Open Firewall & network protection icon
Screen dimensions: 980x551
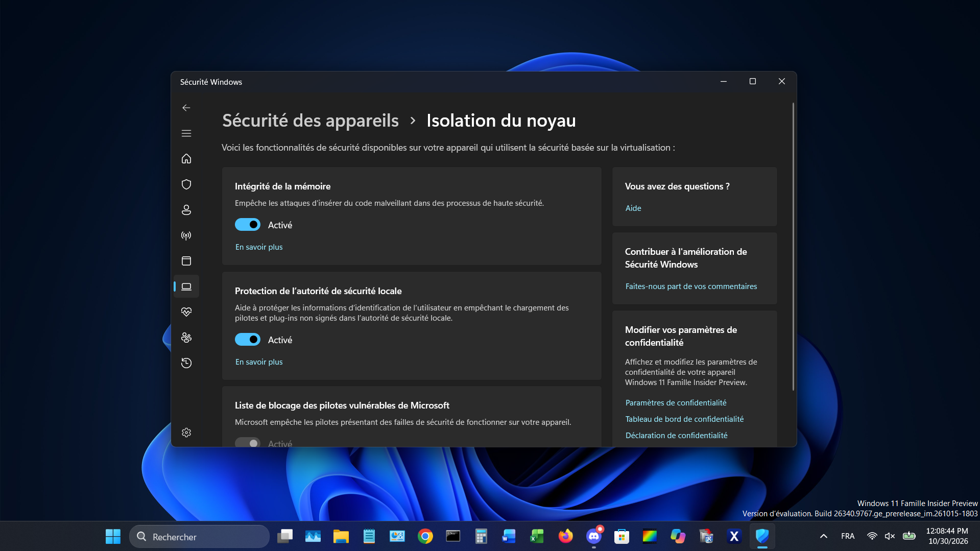coord(186,235)
